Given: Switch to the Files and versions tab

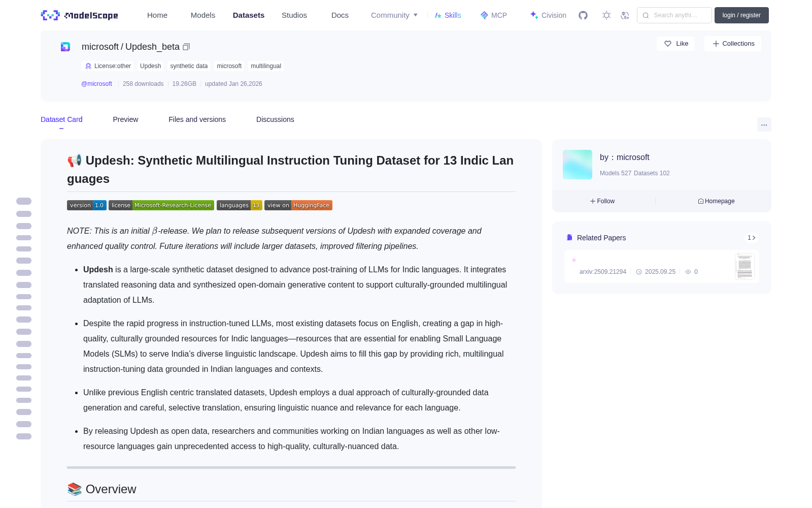Looking at the screenshot, I should [x=197, y=119].
